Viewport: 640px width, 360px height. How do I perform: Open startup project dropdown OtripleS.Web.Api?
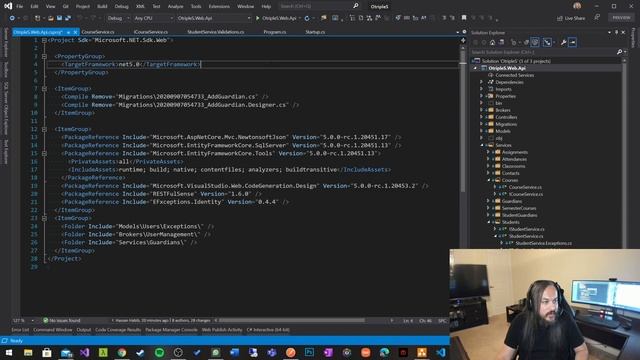coord(214,18)
